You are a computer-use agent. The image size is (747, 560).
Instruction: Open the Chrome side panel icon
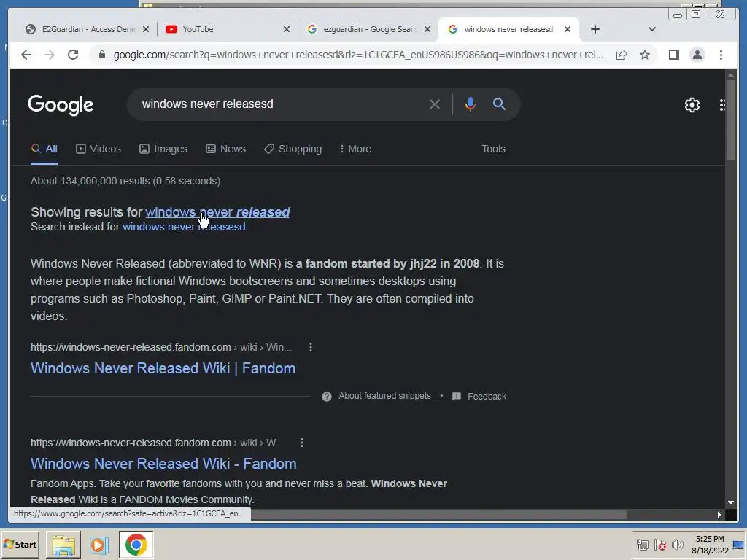[x=673, y=55]
